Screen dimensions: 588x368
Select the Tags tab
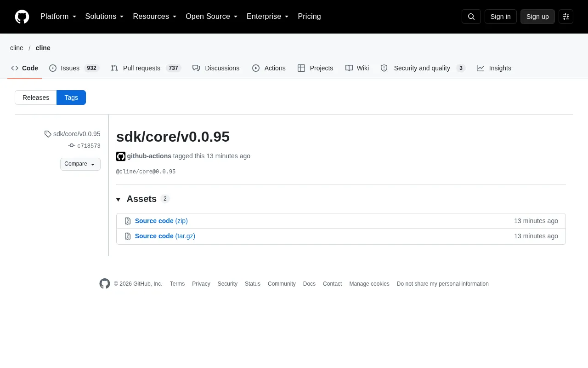[71, 98]
